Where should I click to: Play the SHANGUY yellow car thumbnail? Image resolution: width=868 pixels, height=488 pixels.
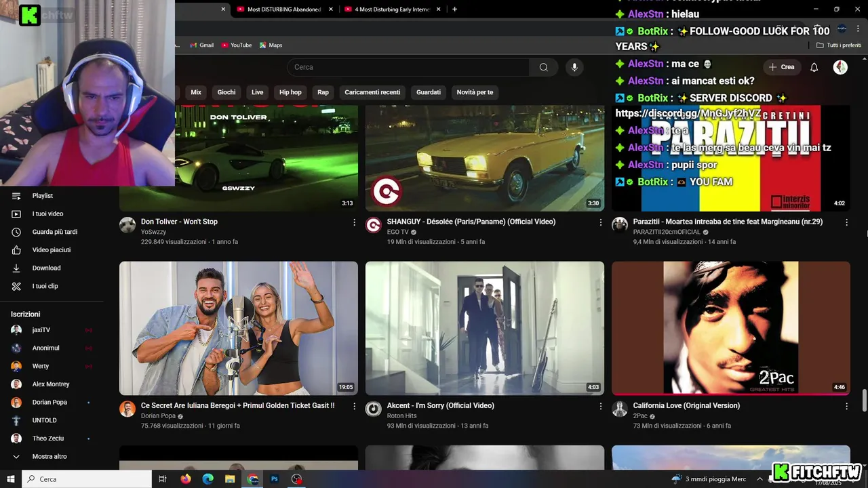pos(485,158)
